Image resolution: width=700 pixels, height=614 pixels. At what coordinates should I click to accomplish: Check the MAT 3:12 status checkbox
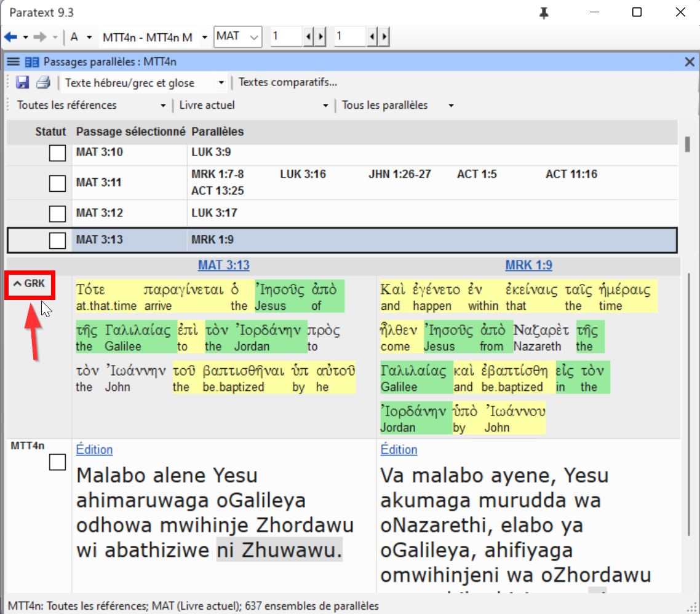pyautogui.click(x=57, y=213)
